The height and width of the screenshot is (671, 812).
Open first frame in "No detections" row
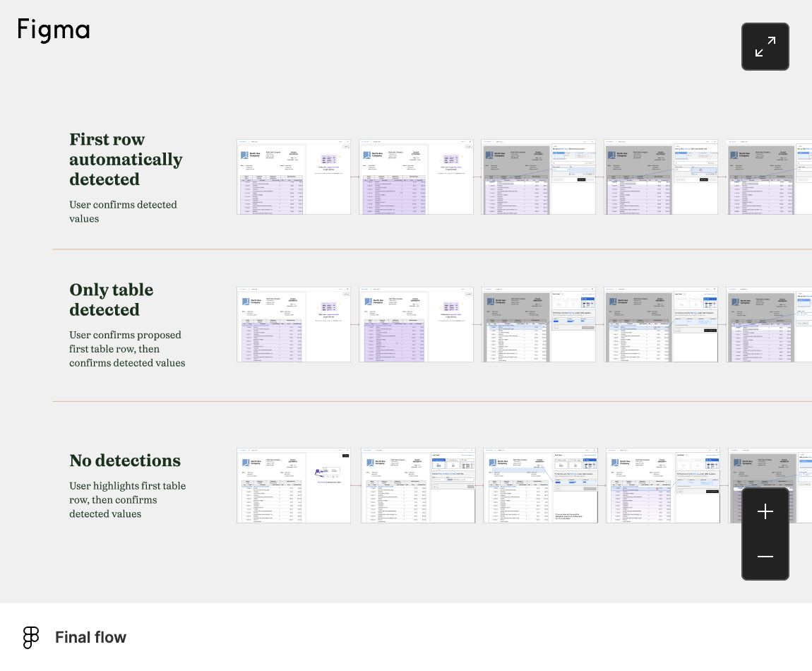(x=294, y=485)
